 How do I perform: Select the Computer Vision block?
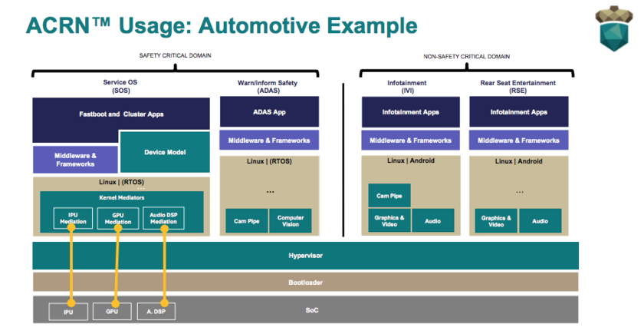coord(291,221)
